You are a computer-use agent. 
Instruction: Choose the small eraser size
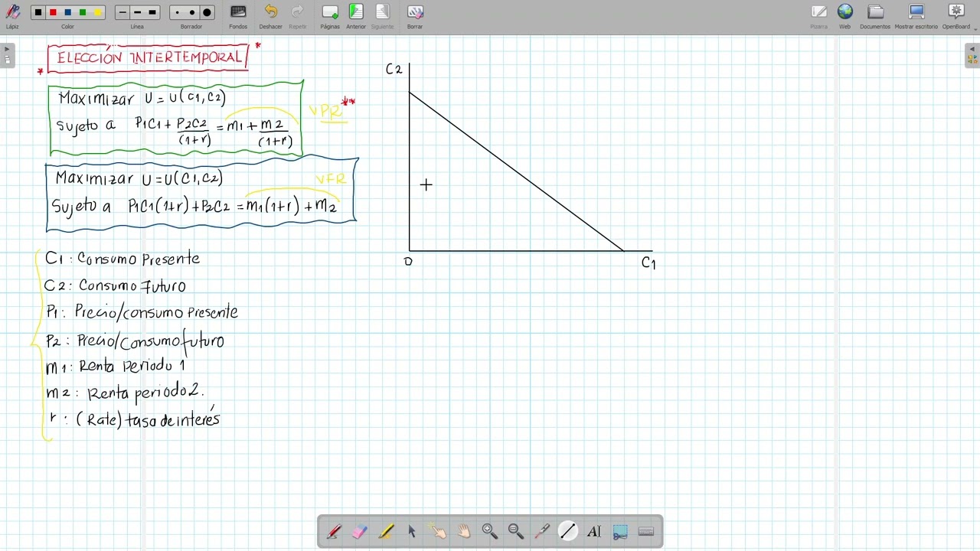[x=177, y=12]
